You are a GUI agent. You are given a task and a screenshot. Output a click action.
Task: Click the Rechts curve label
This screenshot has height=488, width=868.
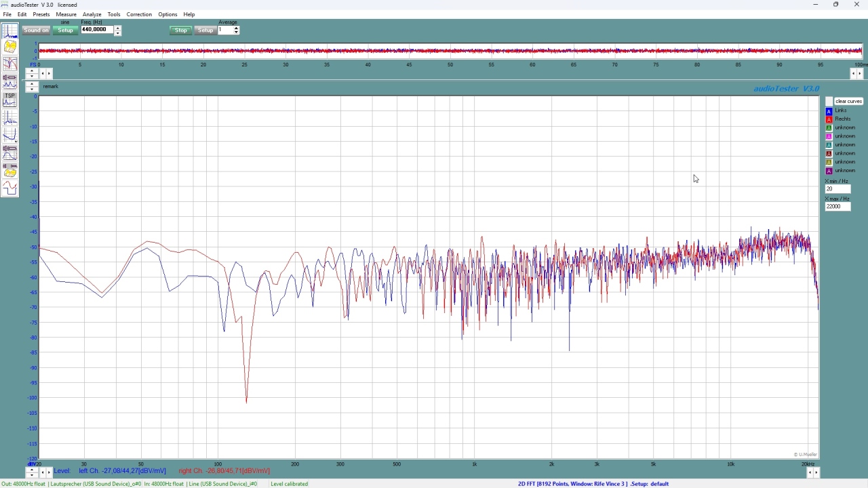tap(843, 119)
